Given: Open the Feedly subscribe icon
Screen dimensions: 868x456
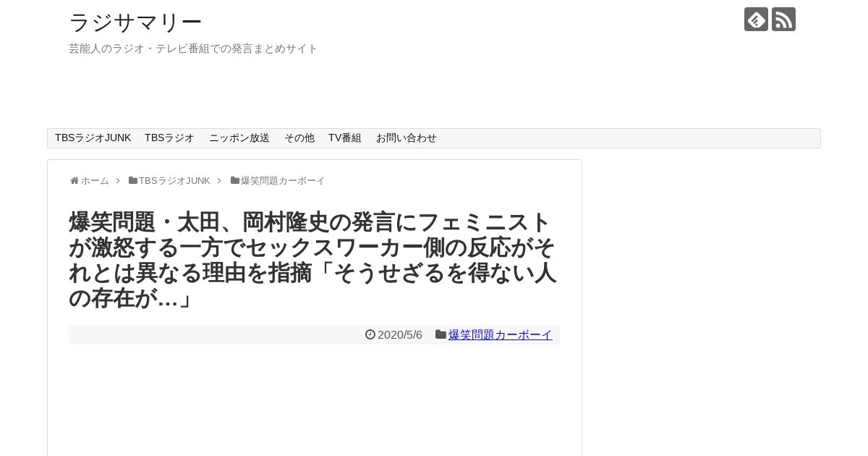Looking at the screenshot, I should 756,20.
